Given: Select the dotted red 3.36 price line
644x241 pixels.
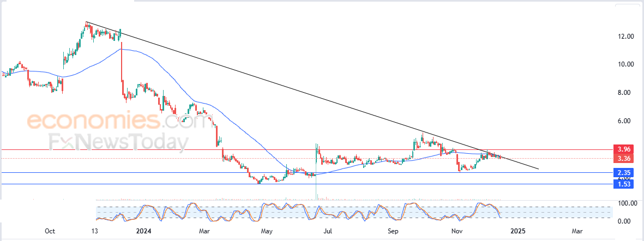Looking at the screenshot, I should (x=306, y=158).
